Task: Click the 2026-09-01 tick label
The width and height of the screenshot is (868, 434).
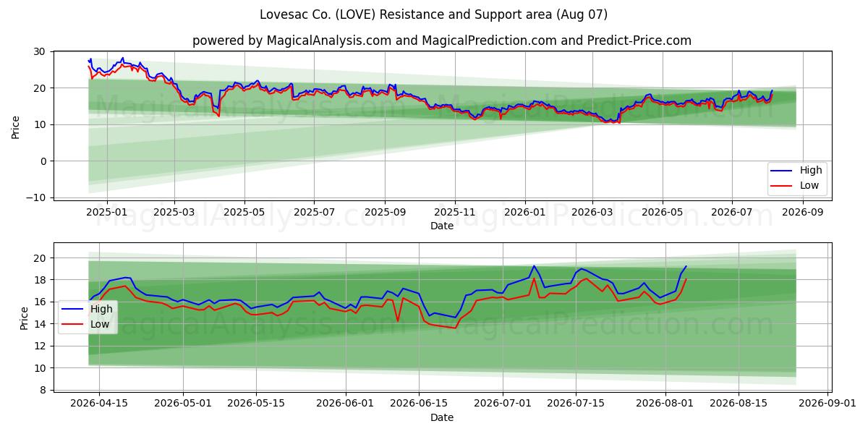Action: tap(828, 404)
